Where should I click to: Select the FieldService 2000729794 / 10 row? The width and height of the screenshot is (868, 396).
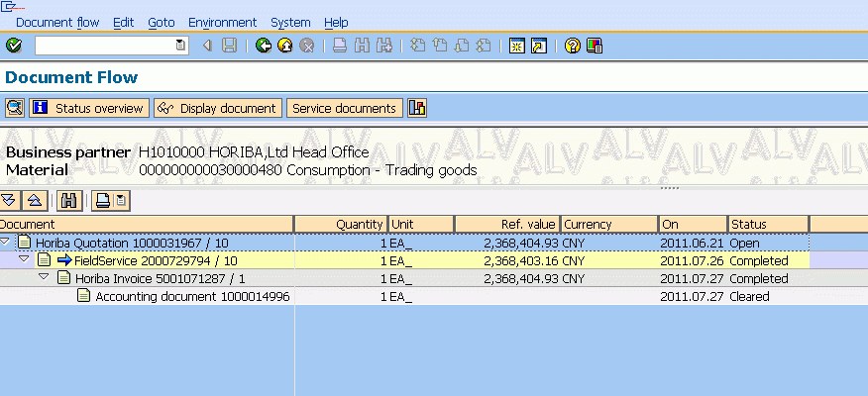click(x=404, y=260)
